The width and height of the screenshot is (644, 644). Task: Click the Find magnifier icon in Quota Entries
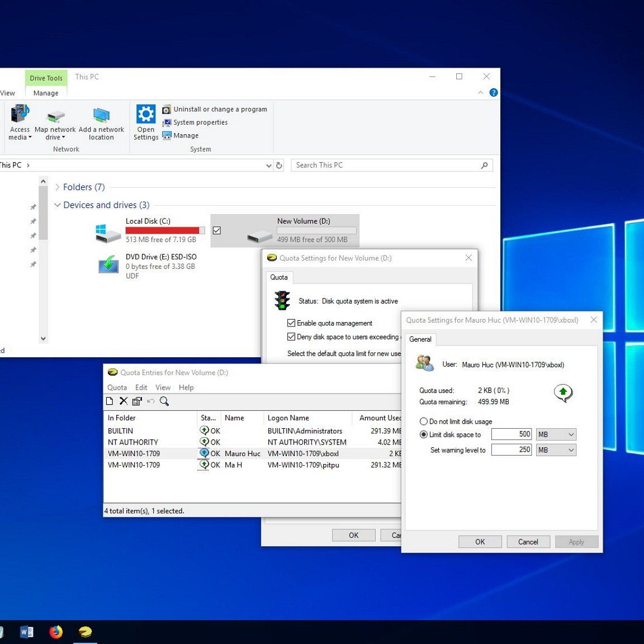point(164,401)
